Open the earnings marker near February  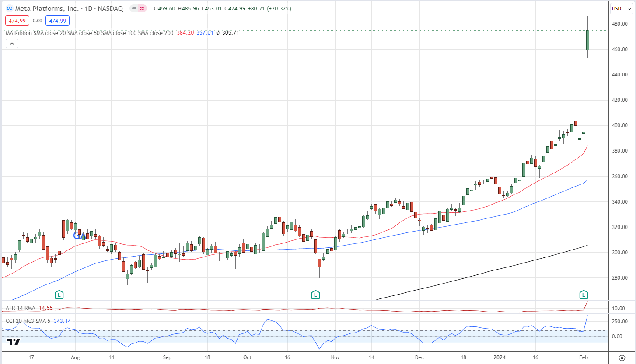pos(583,294)
